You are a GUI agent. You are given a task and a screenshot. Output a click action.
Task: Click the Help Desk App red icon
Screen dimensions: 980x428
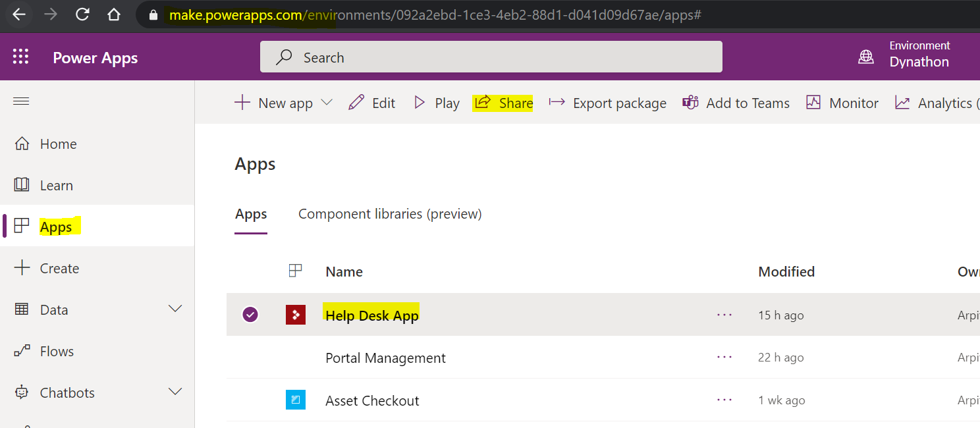tap(296, 315)
